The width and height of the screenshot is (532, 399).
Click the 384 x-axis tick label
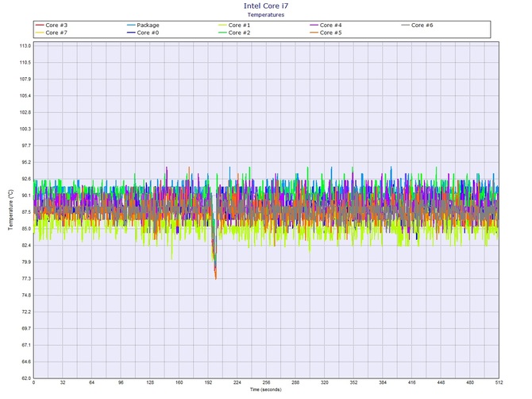(383, 382)
